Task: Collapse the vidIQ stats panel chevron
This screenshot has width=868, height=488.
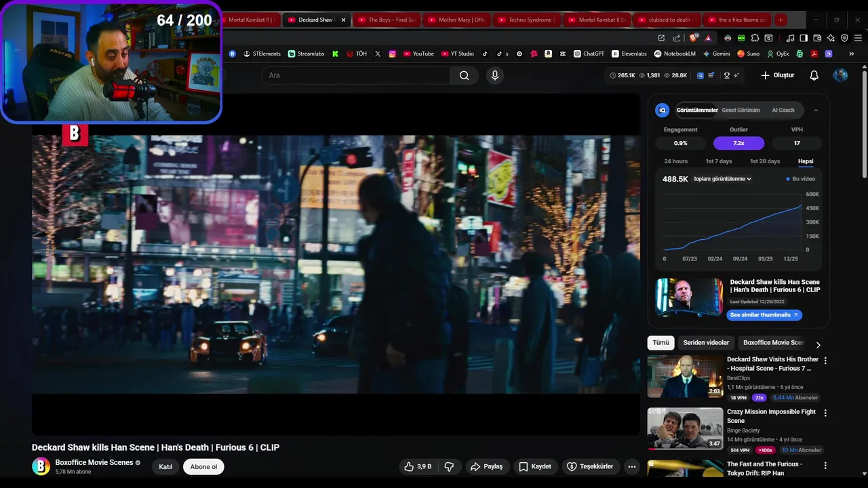Action: click(x=816, y=110)
